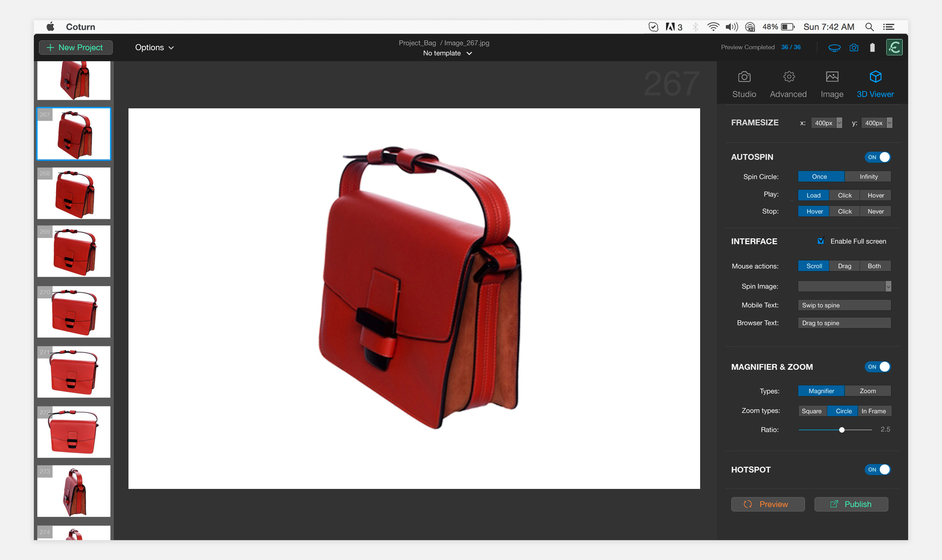
Task: Click the Preview button
Action: [x=768, y=504]
